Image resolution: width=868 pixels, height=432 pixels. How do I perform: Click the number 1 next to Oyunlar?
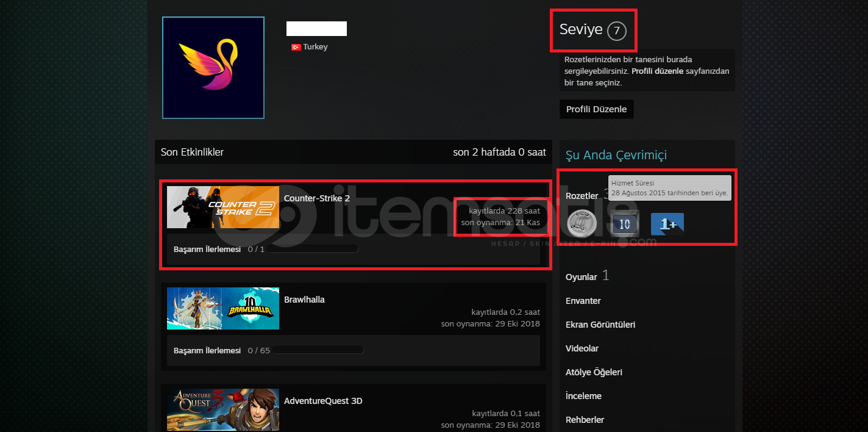[605, 276]
